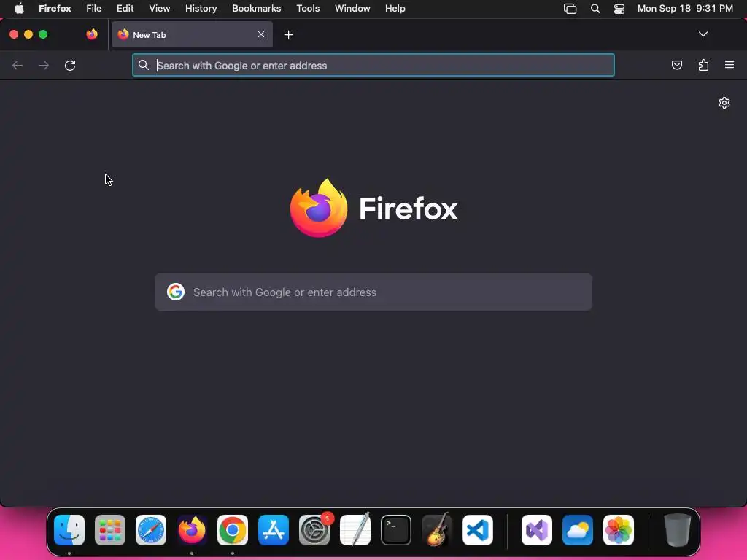
Task: Open App Store from the dock
Action: (x=274, y=530)
